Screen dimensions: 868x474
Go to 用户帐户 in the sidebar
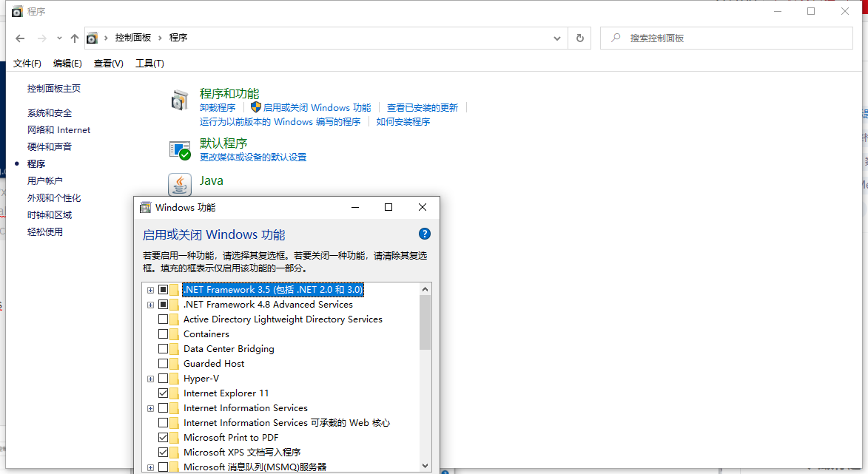45,181
